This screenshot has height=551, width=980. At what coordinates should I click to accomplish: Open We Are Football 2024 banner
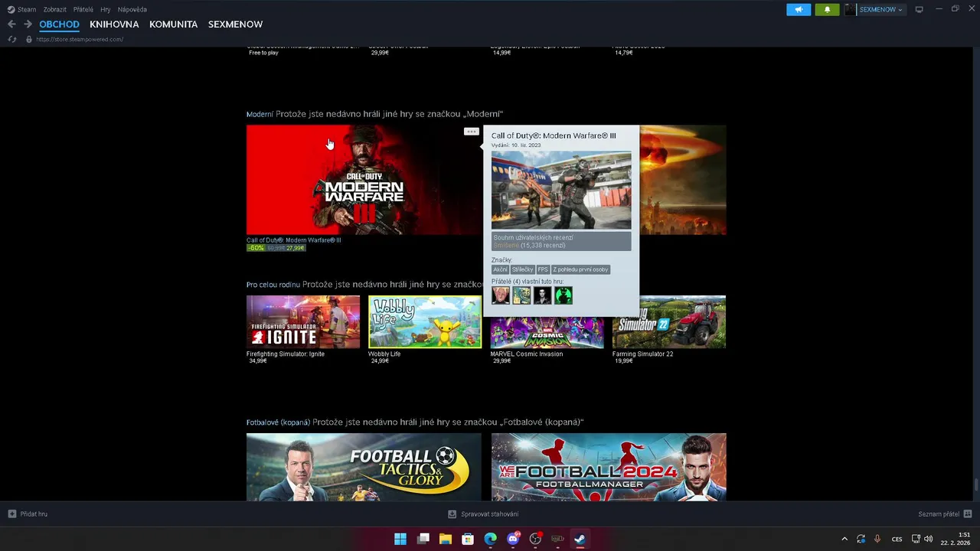click(609, 467)
